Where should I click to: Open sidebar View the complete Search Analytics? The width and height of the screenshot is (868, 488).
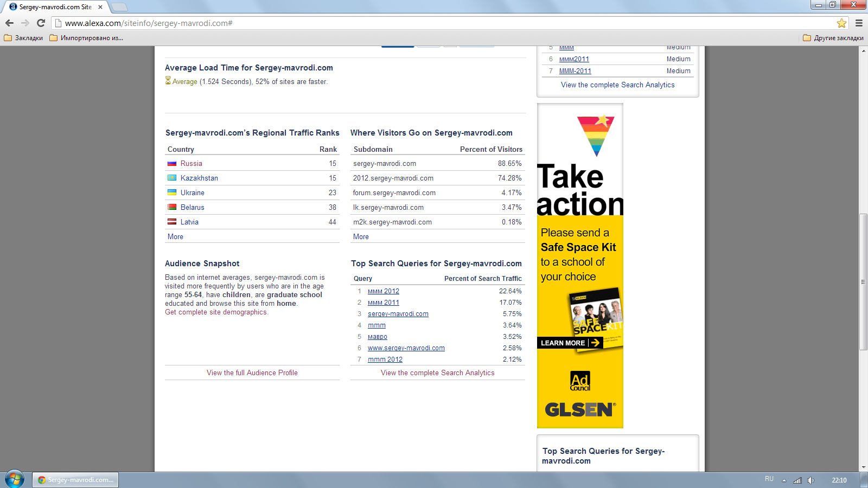[x=618, y=85]
